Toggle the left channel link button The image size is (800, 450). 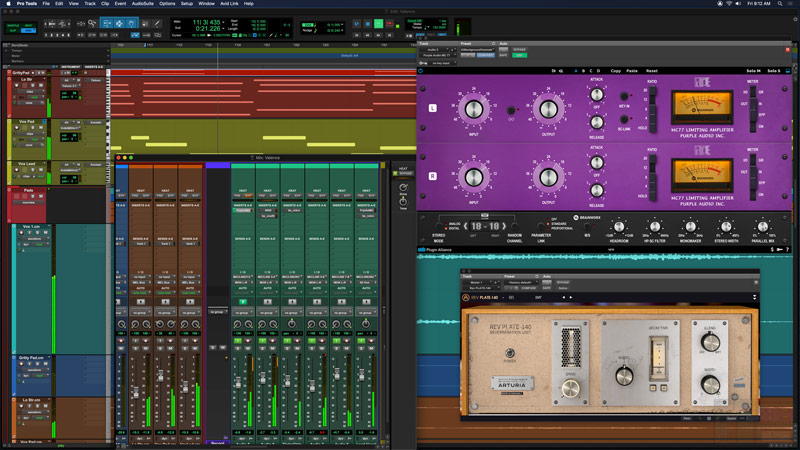click(x=511, y=110)
